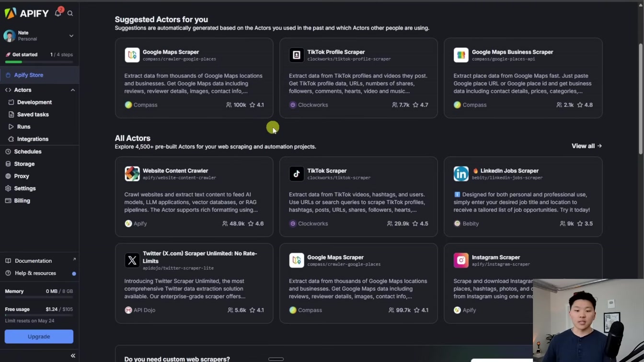Click the TikTok Profile Scraper logo
This screenshot has width=644, height=362.
click(297, 55)
